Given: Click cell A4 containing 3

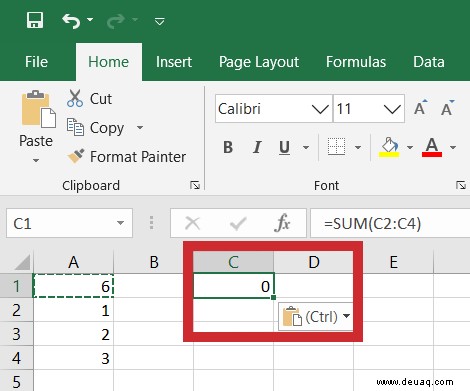Looking at the screenshot, I should click(73, 358).
